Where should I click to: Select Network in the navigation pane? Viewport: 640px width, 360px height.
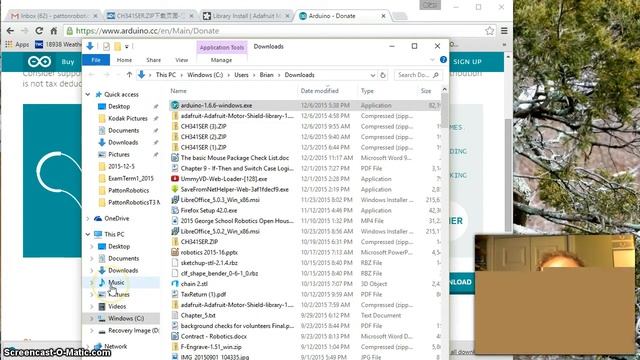[116, 347]
